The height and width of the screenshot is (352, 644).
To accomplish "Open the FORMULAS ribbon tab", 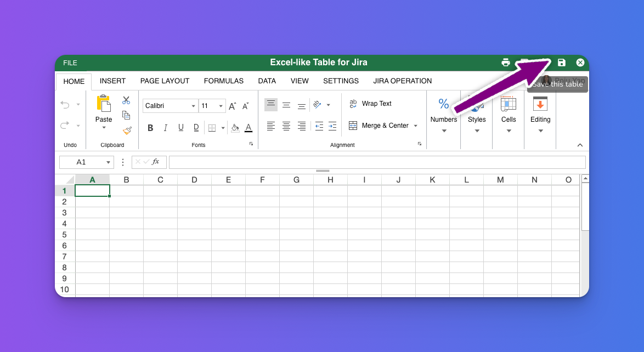I will 223,81.
